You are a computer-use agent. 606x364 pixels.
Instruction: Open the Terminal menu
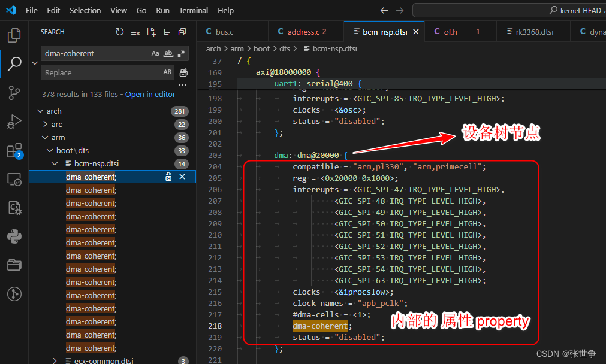point(193,10)
